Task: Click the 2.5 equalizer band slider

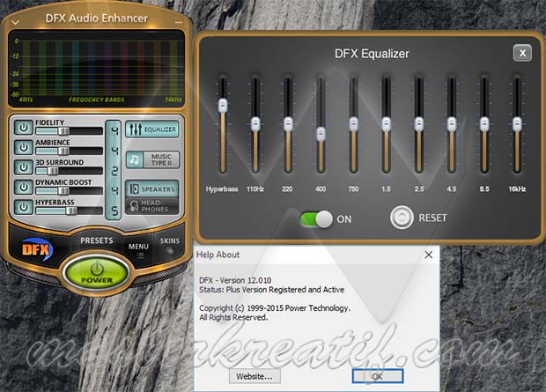Action: pos(419,124)
